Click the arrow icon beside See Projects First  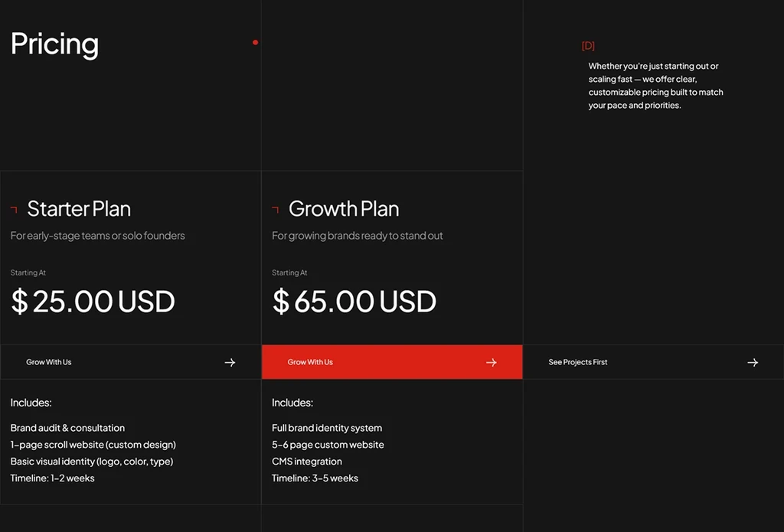click(753, 363)
